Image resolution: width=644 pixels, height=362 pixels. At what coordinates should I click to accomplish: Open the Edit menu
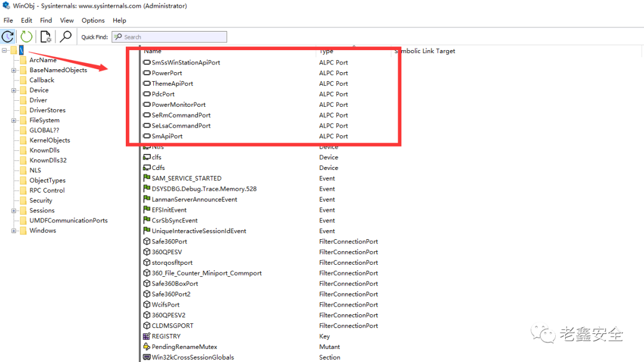tap(27, 20)
